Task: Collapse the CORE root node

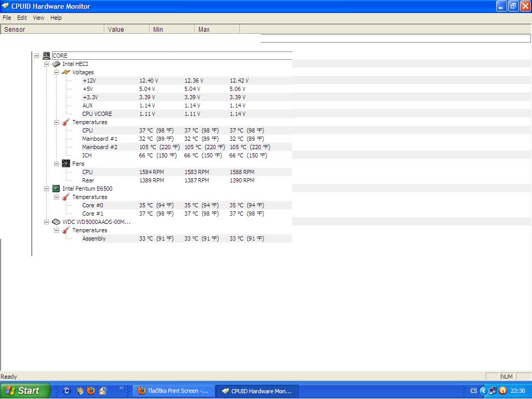Action: (37, 56)
